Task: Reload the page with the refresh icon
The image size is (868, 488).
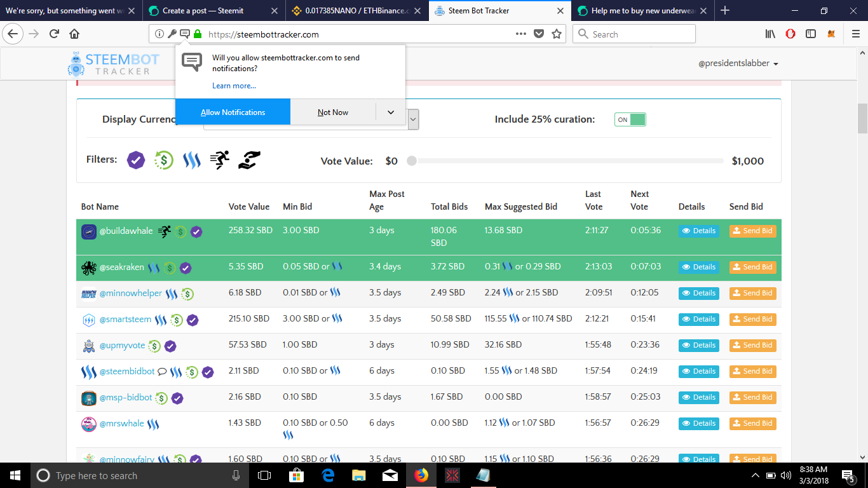Action: (55, 34)
